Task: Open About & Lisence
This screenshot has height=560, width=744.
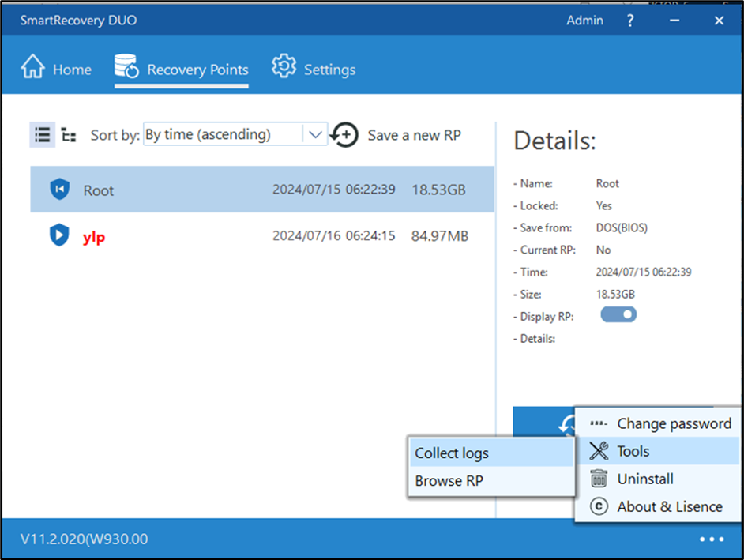Action: (667, 506)
